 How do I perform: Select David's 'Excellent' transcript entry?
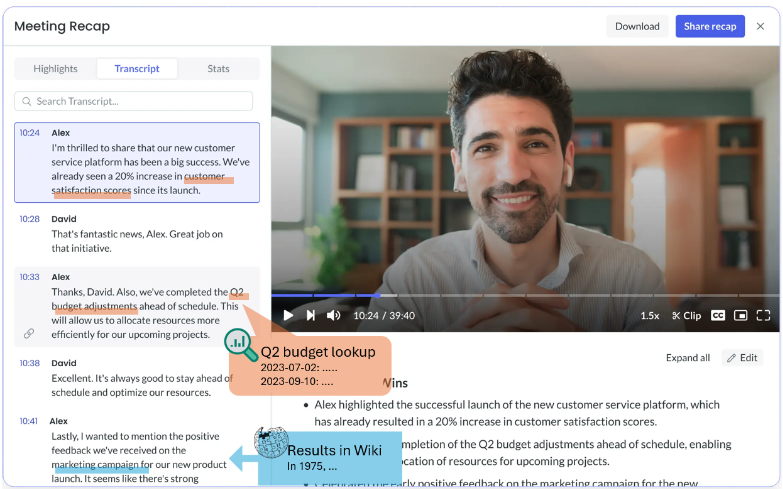point(137,378)
